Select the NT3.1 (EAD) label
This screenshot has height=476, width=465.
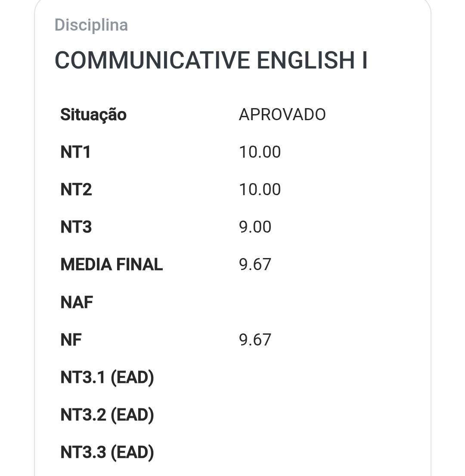pos(107,378)
